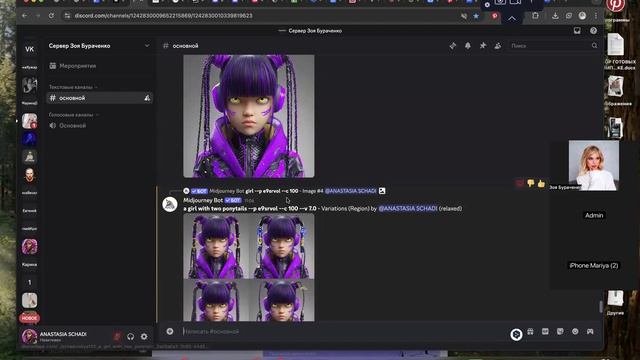Open the ANASTASIA SCHADI user avatar

(x=29, y=336)
